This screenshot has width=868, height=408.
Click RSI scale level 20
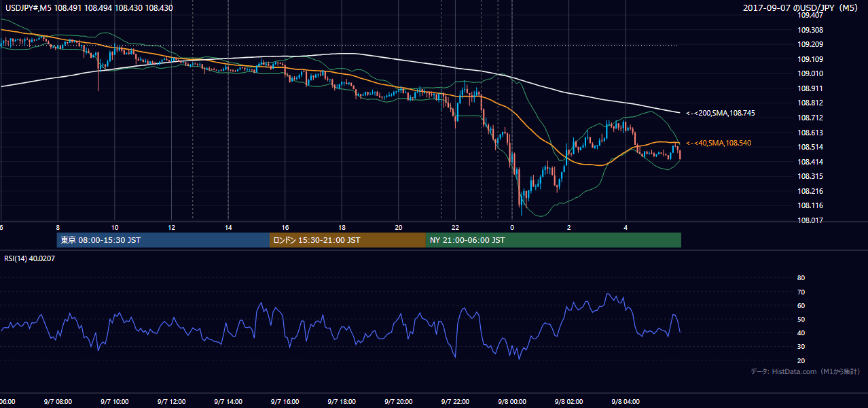click(x=801, y=360)
